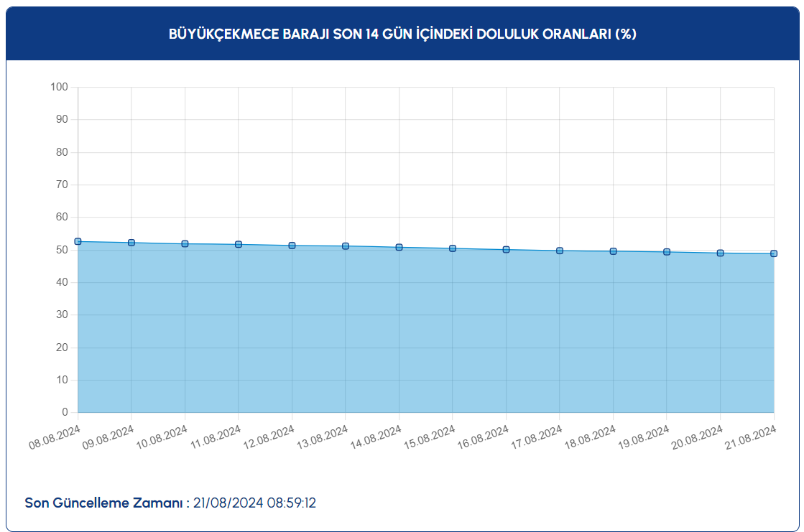
Task: Select the 09.08.2024 data point marker
Action: point(131,243)
